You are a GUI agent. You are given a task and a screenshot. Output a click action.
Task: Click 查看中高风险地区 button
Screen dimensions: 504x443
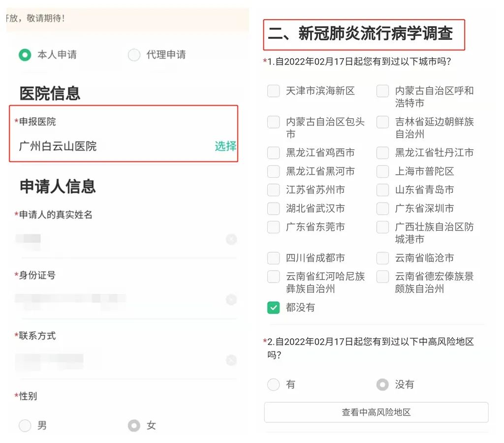point(376,412)
